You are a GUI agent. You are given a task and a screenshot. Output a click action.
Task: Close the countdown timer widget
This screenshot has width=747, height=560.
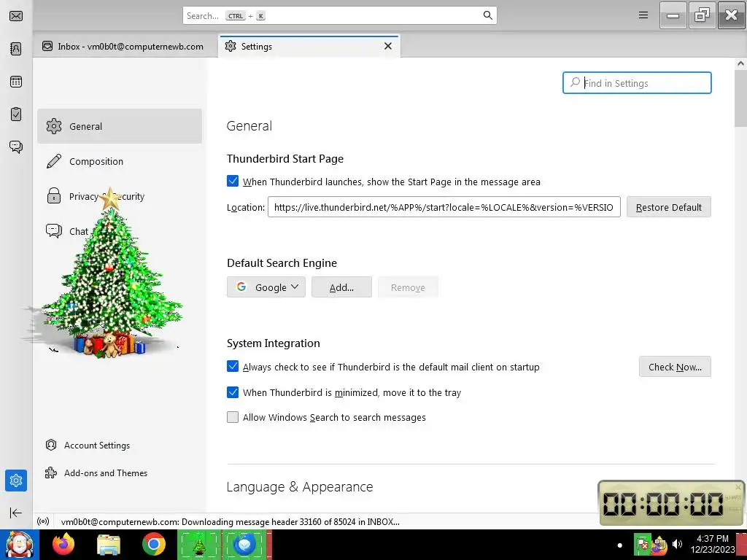pyautogui.click(x=738, y=486)
